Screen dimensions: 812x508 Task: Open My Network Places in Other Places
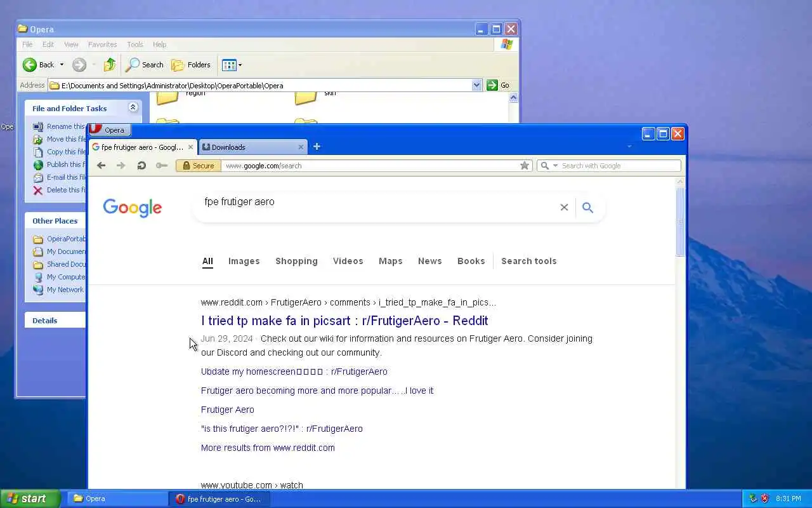[x=60, y=290]
